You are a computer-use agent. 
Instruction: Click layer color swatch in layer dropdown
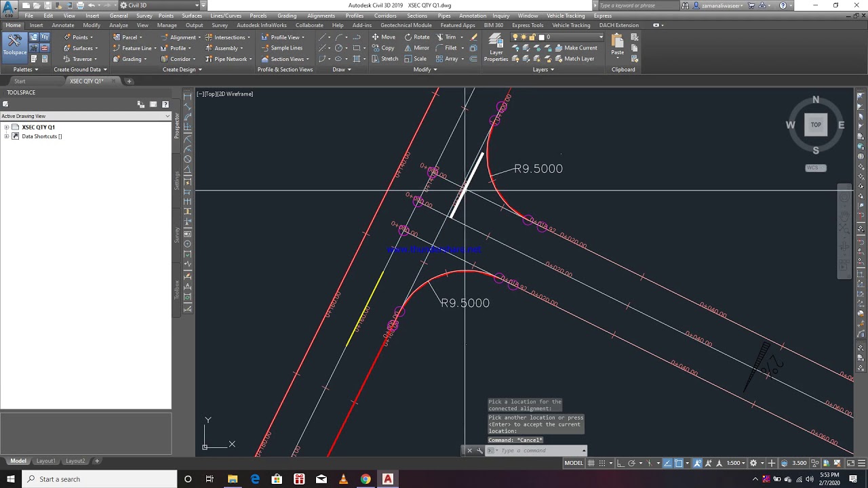[x=542, y=37]
